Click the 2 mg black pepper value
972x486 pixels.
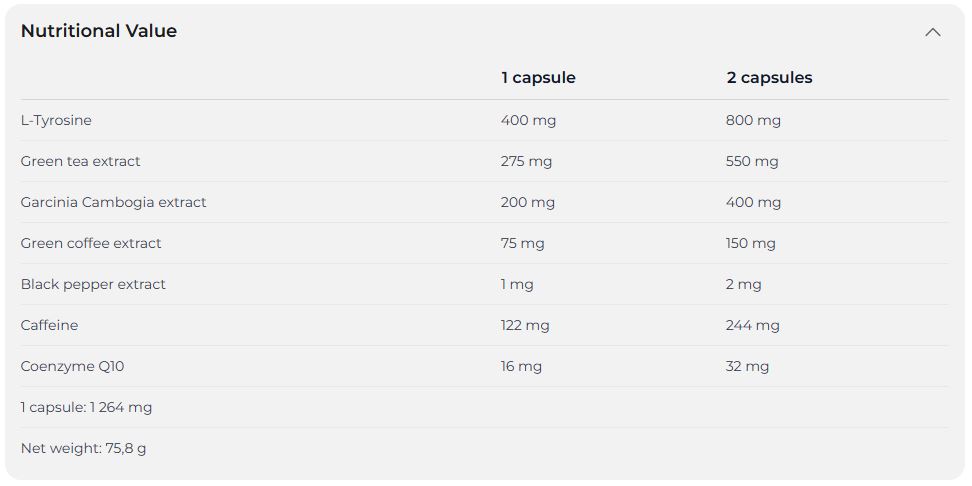tap(744, 285)
